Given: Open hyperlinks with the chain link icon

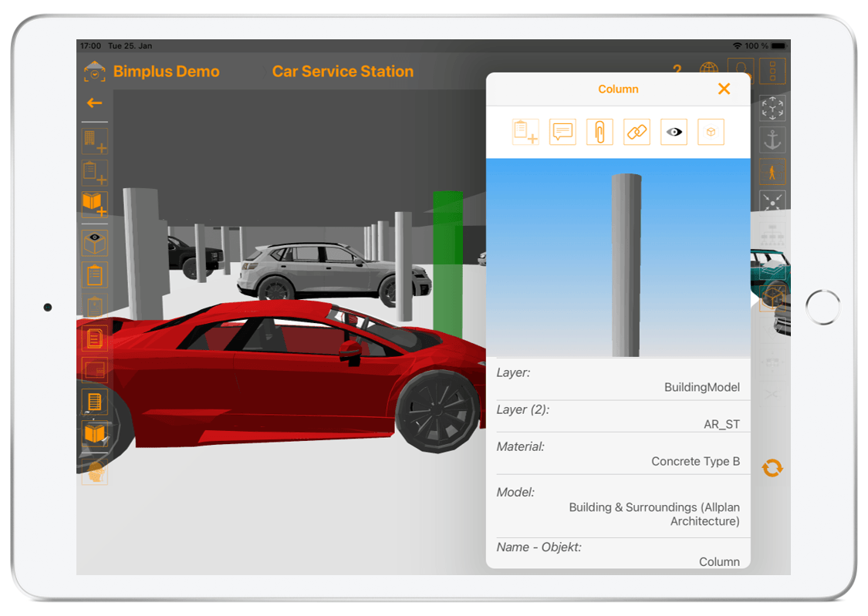Looking at the screenshot, I should pyautogui.click(x=637, y=132).
